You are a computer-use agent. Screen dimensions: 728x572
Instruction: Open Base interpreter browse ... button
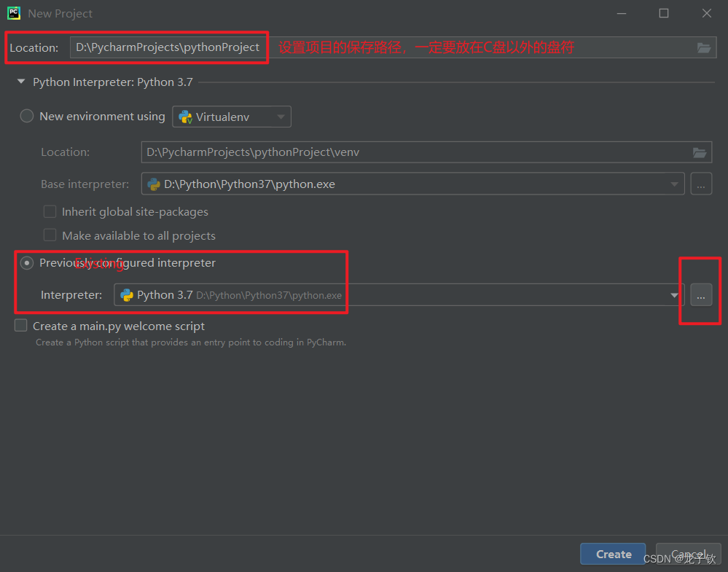coord(700,184)
